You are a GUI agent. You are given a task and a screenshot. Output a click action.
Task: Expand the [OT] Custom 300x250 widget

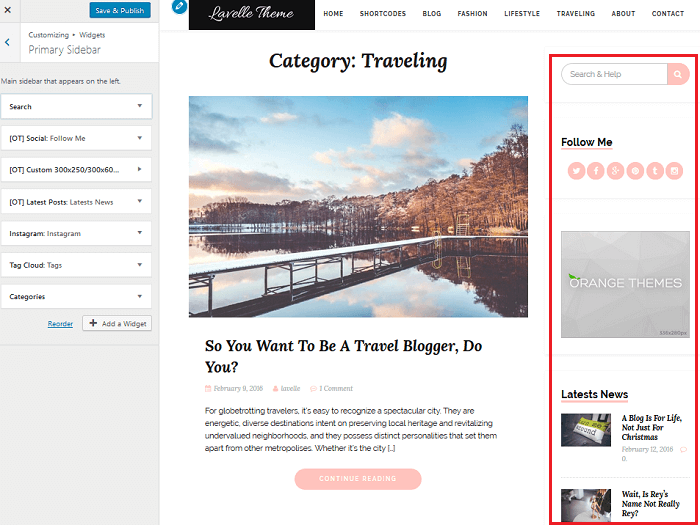(x=76, y=170)
